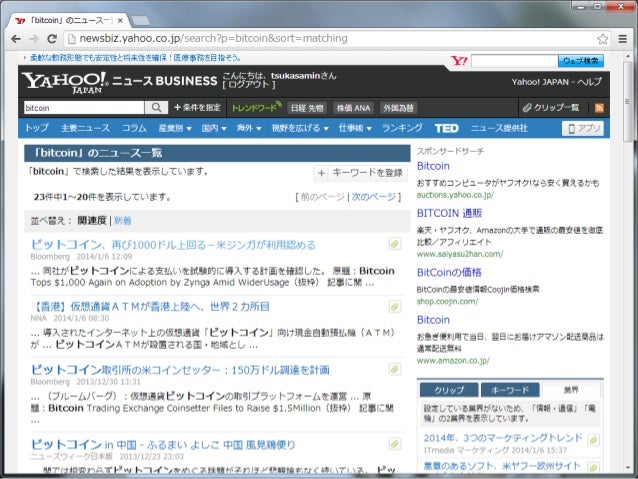
Task: Clip the ビットコイン in 中国 article
Action: [x=394, y=444]
